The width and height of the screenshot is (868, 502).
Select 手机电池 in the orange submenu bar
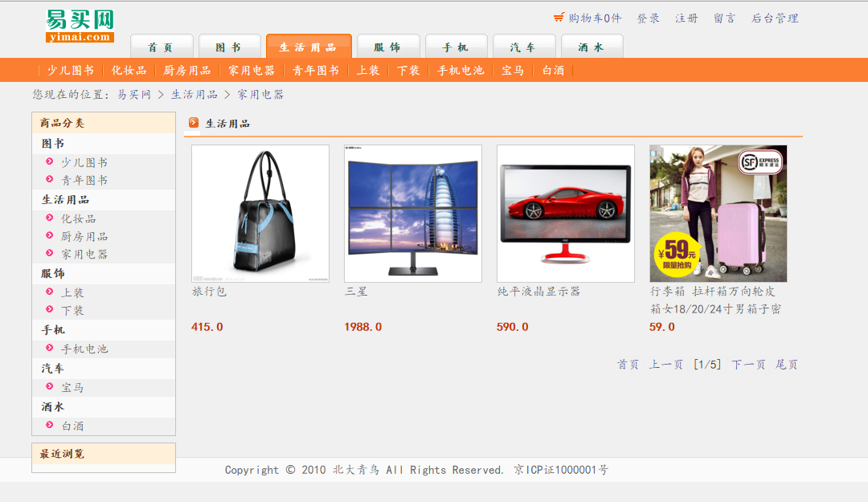[461, 71]
